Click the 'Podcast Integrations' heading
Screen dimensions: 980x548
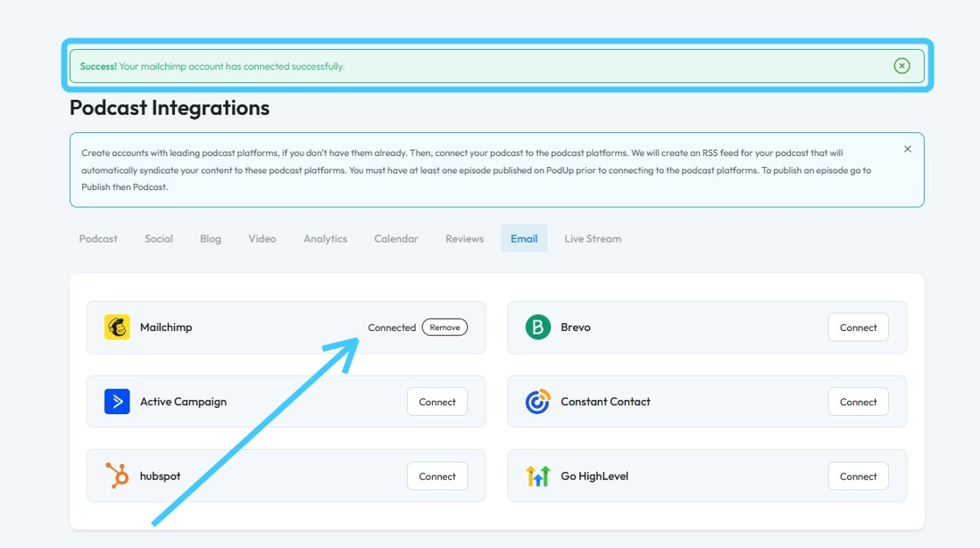pyautogui.click(x=170, y=108)
